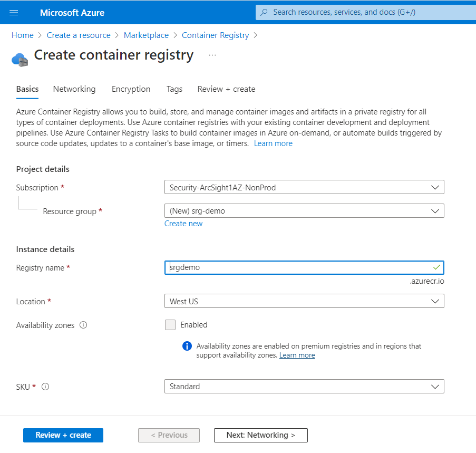Click the search magnifier icon
This screenshot has height=453, width=476.
tap(265, 12)
